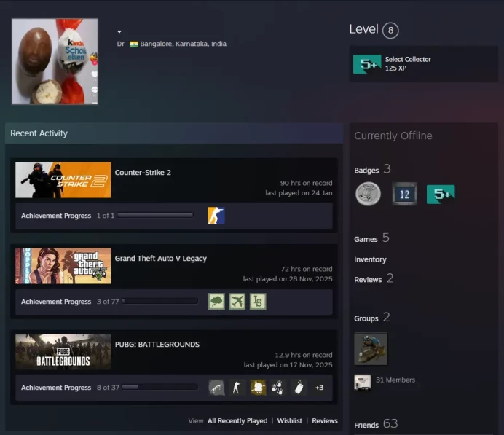Click the level 8 circle badge
This screenshot has height=435, width=504.
pos(390,30)
